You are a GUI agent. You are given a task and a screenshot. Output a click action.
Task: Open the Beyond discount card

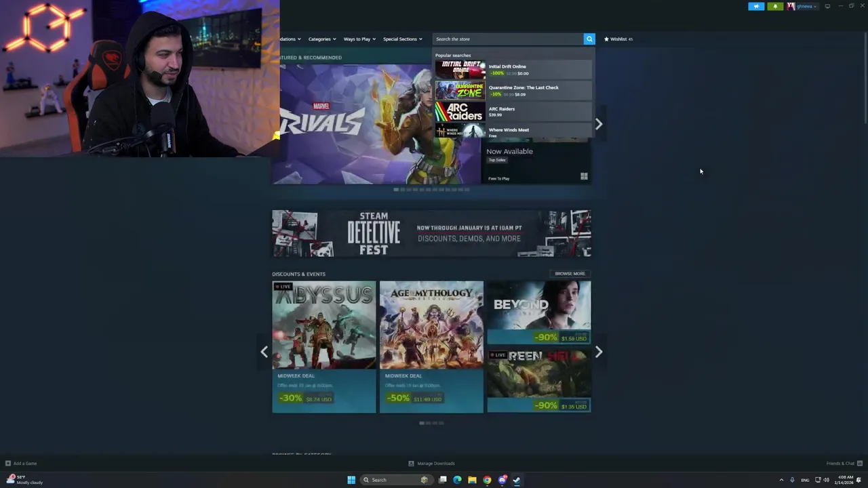pos(539,312)
